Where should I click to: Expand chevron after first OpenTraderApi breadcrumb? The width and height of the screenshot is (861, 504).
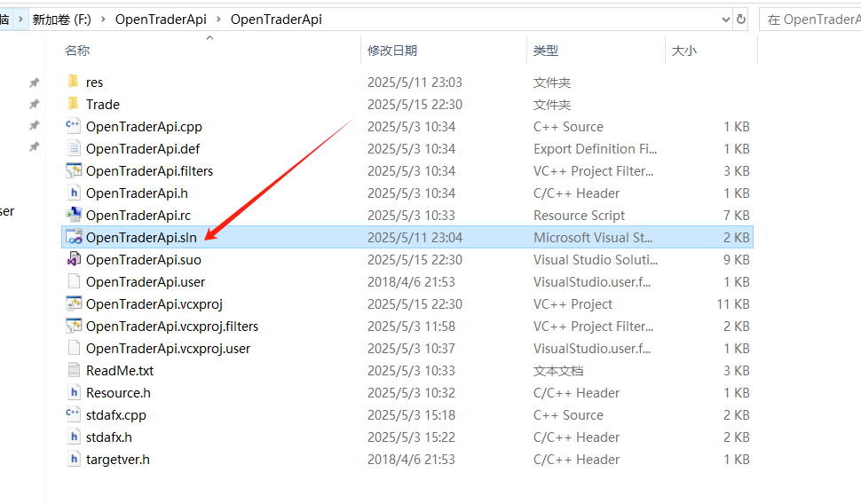click(218, 20)
